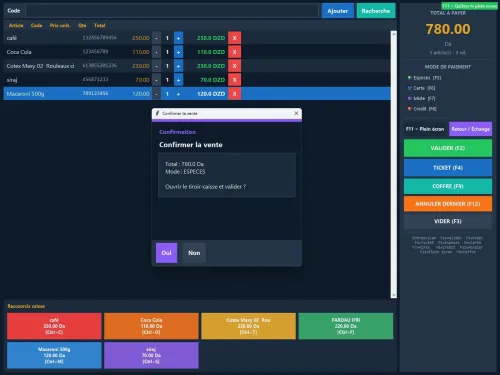Increase quantity of Cotex Maxy row
Image resolution: width=500 pixels, height=375 pixels.
pos(178,66)
